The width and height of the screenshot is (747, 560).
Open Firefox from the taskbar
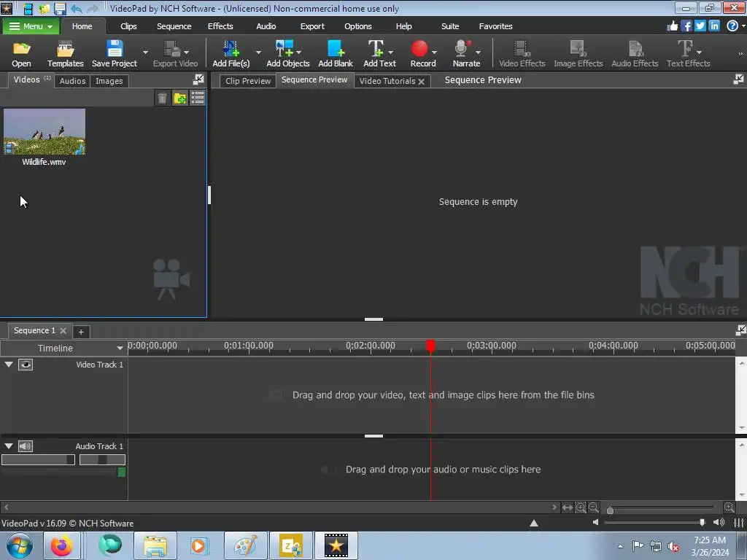point(61,545)
